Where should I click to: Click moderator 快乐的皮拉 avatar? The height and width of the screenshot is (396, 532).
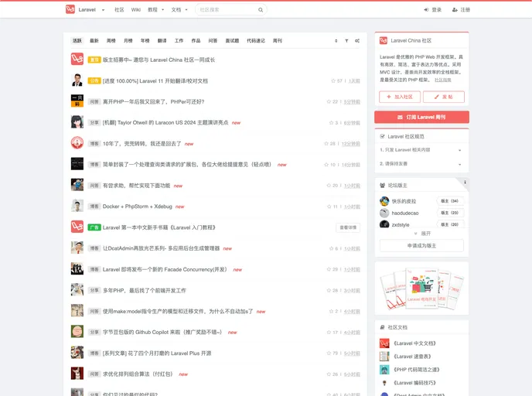384,201
